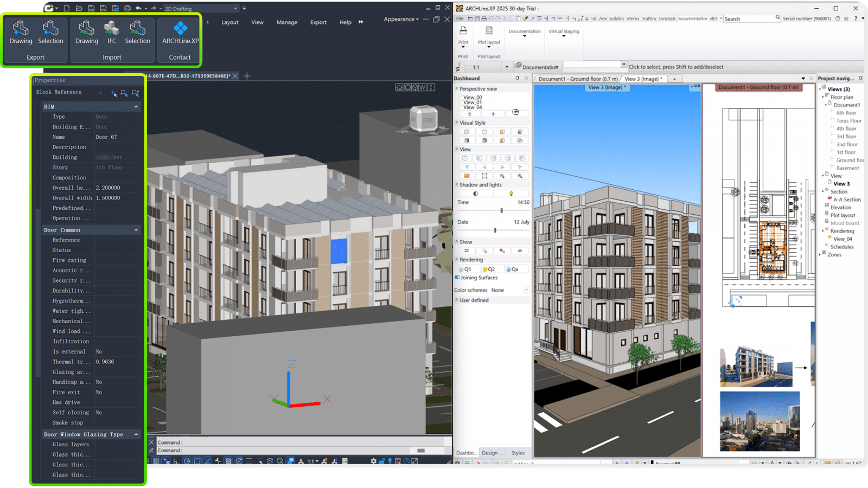Screen dimensions: 868x488
Task: Open the Manage menu
Action: click(x=286, y=22)
